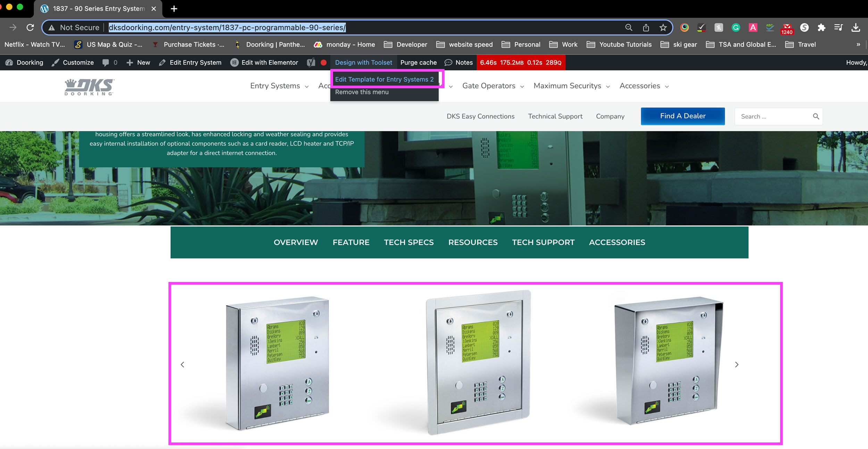Viewport: 868px width, 449px height.
Task: Click the DKS DoorKing logo
Action: coord(89,87)
